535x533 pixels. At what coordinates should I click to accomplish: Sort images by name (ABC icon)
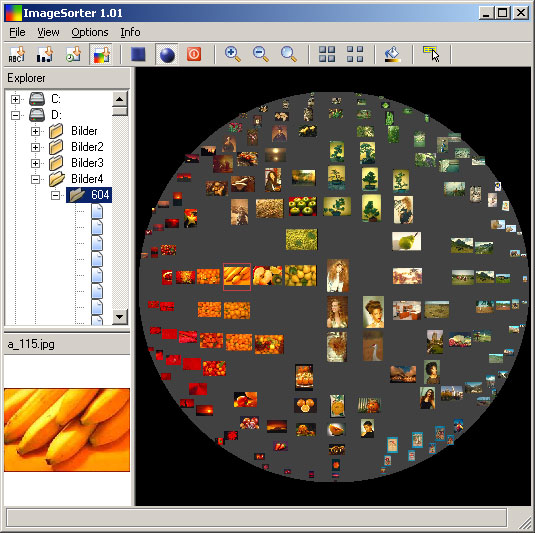pos(17,54)
